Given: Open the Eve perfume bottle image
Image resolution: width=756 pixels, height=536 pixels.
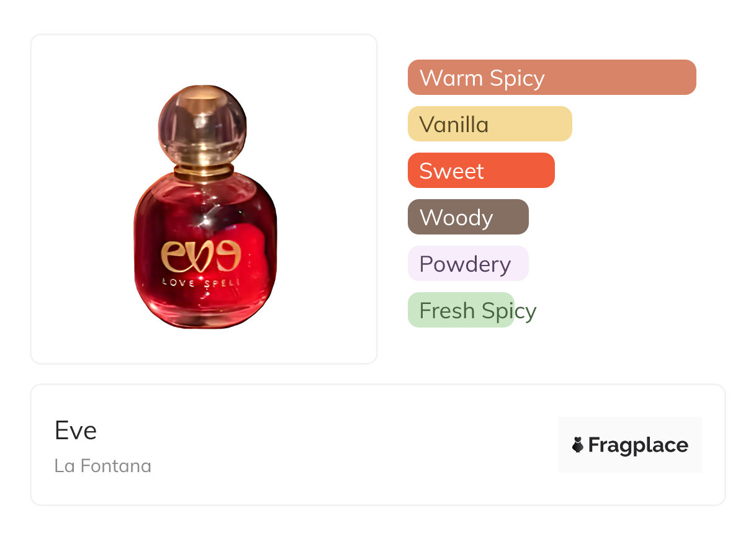Looking at the screenshot, I should [x=205, y=211].
